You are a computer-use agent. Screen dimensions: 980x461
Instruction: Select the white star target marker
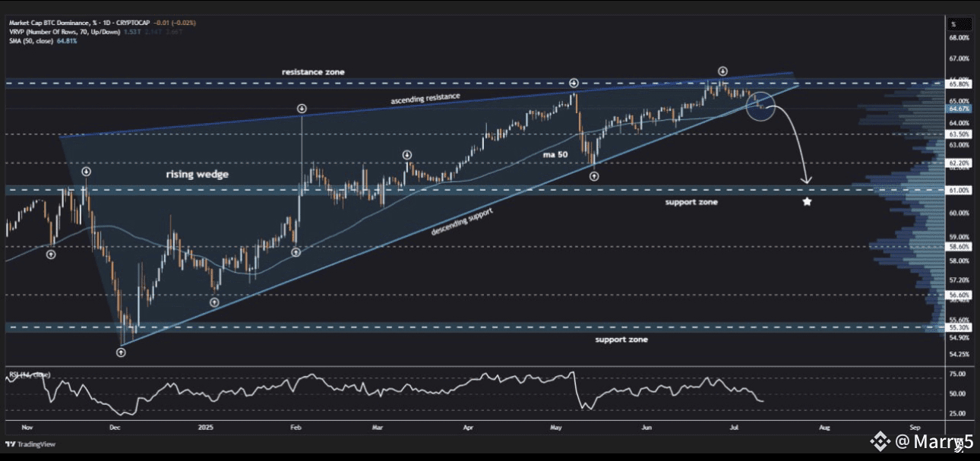click(807, 202)
